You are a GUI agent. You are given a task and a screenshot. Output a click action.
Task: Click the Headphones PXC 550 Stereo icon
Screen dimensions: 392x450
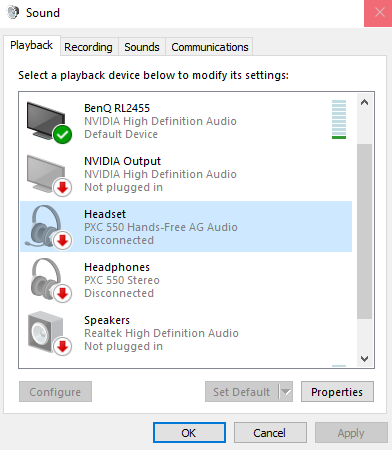(x=51, y=280)
